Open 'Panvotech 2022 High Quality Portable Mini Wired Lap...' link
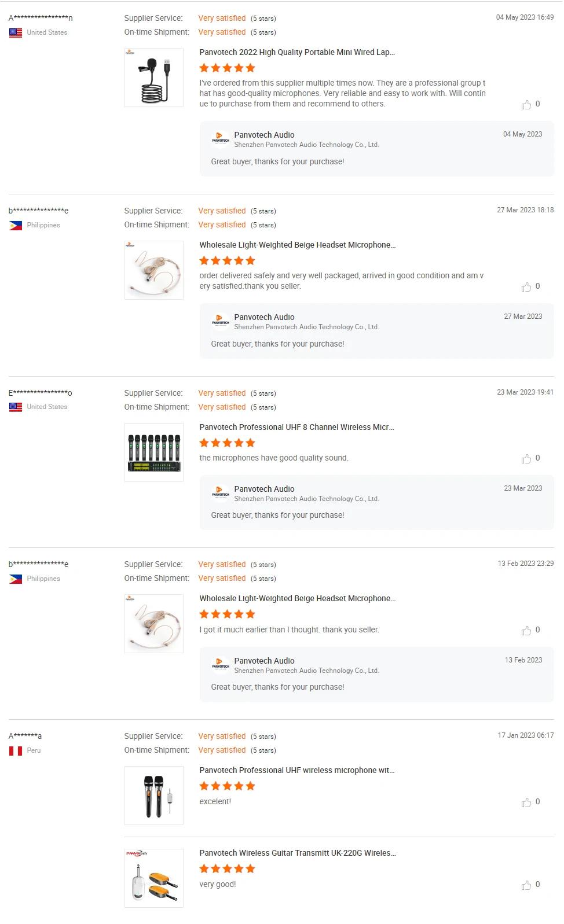Image resolution: width=564 pixels, height=924 pixels. pos(297,52)
